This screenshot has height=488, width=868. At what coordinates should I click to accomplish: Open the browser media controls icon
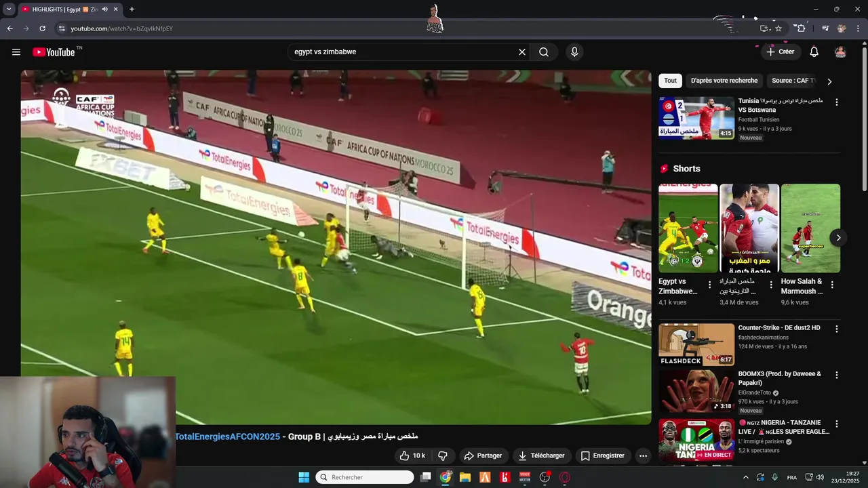point(825,28)
